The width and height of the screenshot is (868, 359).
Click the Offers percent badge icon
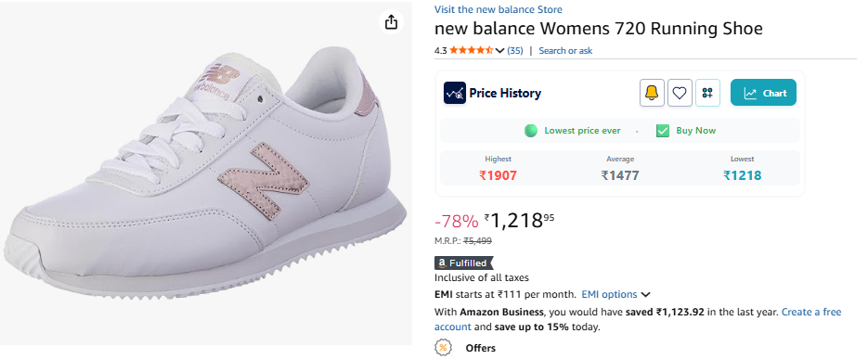tap(442, 348)
